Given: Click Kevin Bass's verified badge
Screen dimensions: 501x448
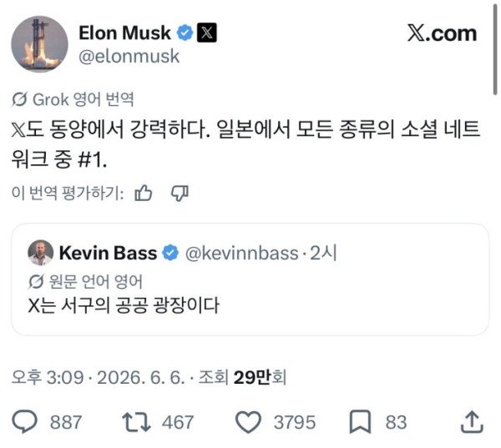Looking at the screenshot, I should 170,253.
